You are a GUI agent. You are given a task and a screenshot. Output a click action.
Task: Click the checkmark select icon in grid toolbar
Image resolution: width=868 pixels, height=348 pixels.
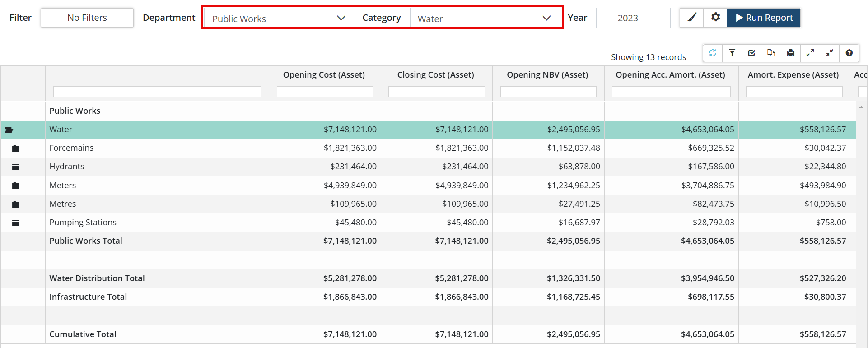click(x=751, y=53)
